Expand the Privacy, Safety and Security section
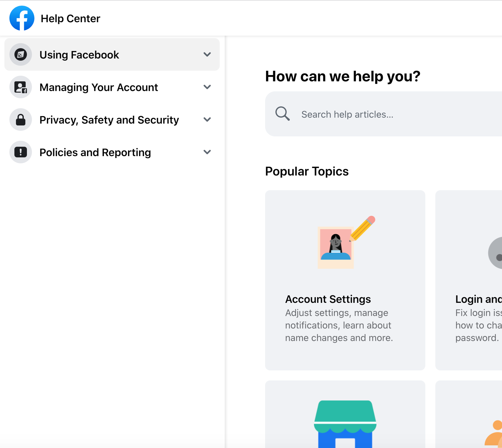Viewport: 502px width, 448px height. pos(207,120)
